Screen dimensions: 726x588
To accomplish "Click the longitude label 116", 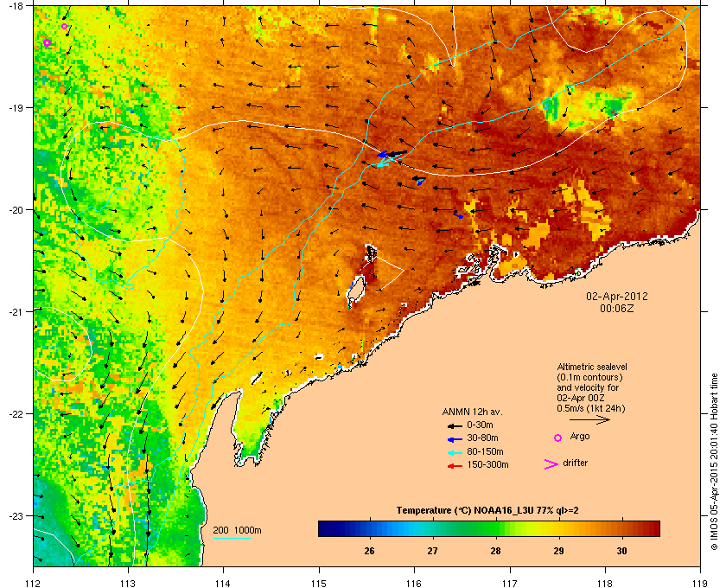I will click(x=414, y=583).
